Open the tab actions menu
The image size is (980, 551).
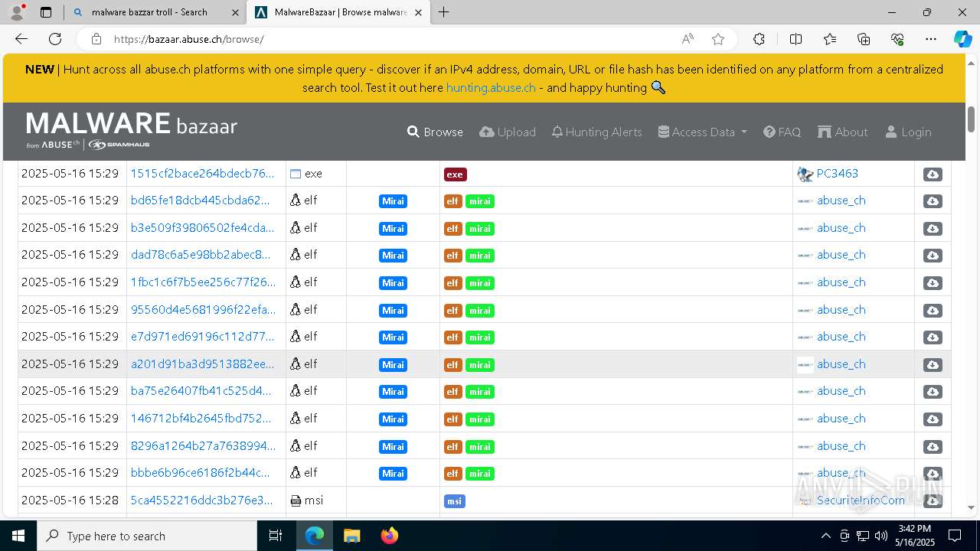point(46,12)
